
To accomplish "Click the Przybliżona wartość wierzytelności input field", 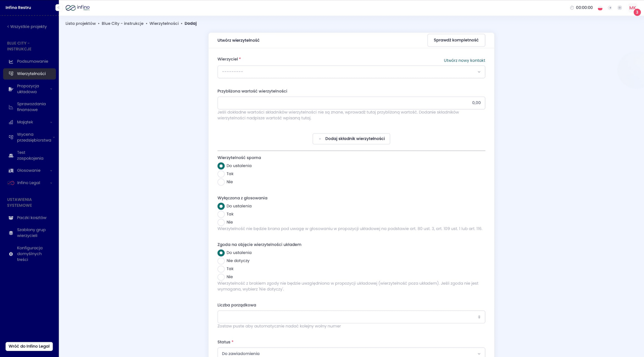I will tap(351, 103).
